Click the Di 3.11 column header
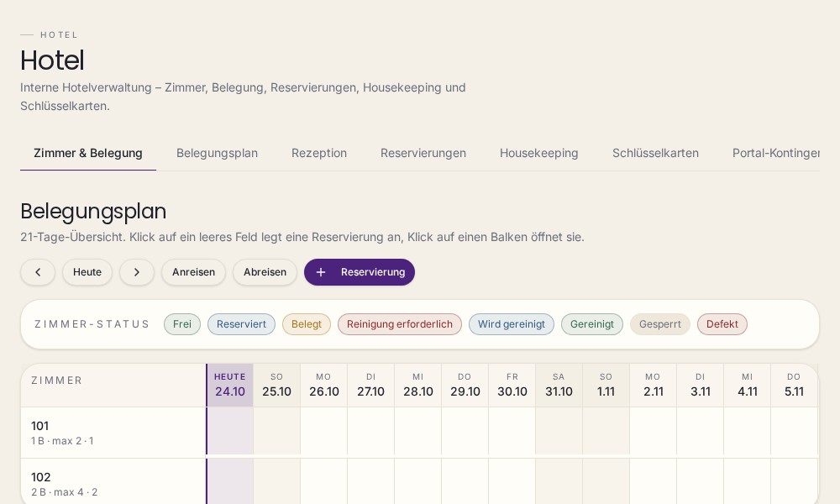 pos(701,385)
